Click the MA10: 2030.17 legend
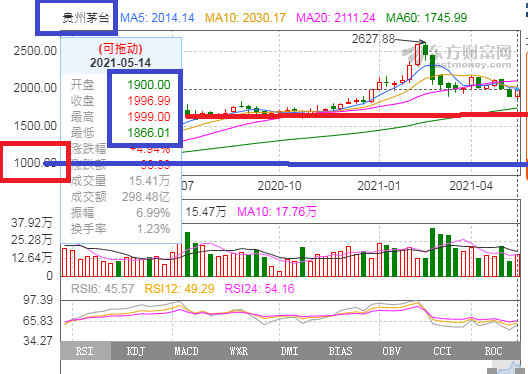Image resolution: width=528 pixels, height=374 pixels. point(245,18)
